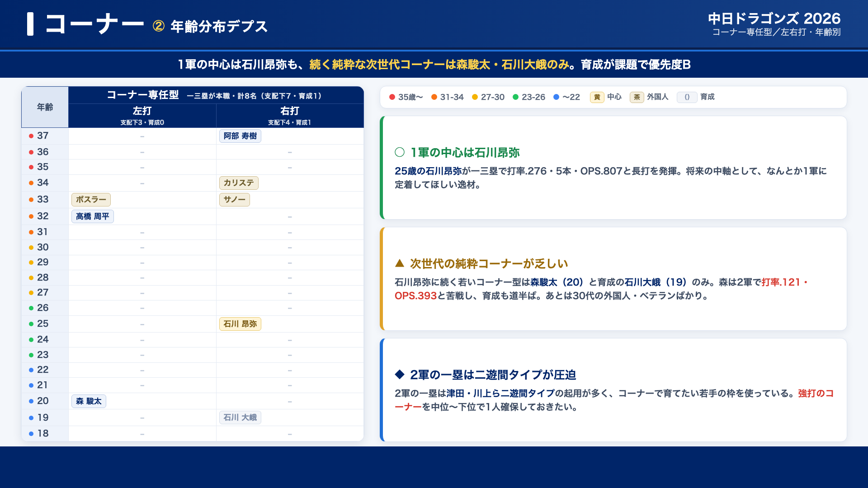Select the 石川 大峨 development player chip

[x=240, y=418]
